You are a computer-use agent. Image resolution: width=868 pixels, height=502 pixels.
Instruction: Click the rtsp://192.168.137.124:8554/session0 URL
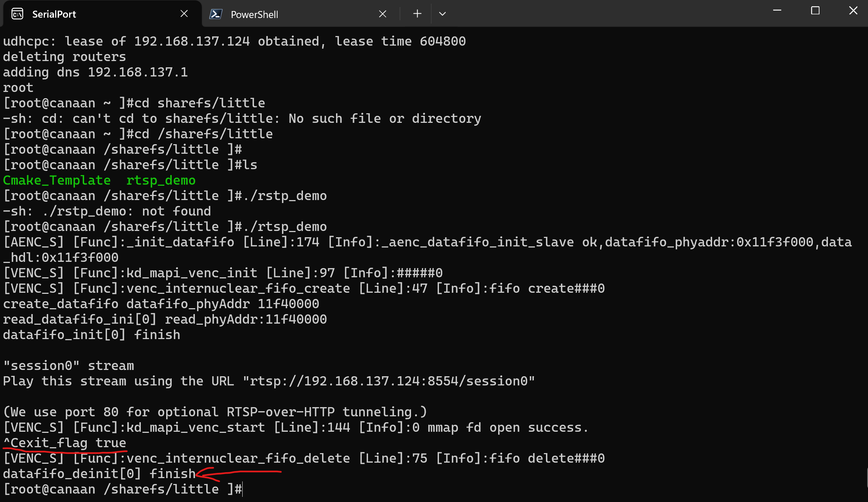pyautogui.click(x=388, y=381)
